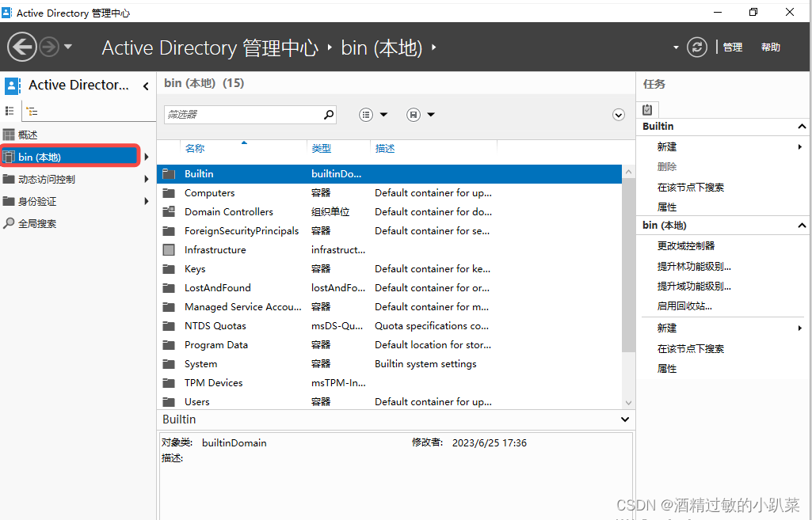812x520 pixels.
Task: Collapse the Builtin details pane chevron
Action: (625, 419)
